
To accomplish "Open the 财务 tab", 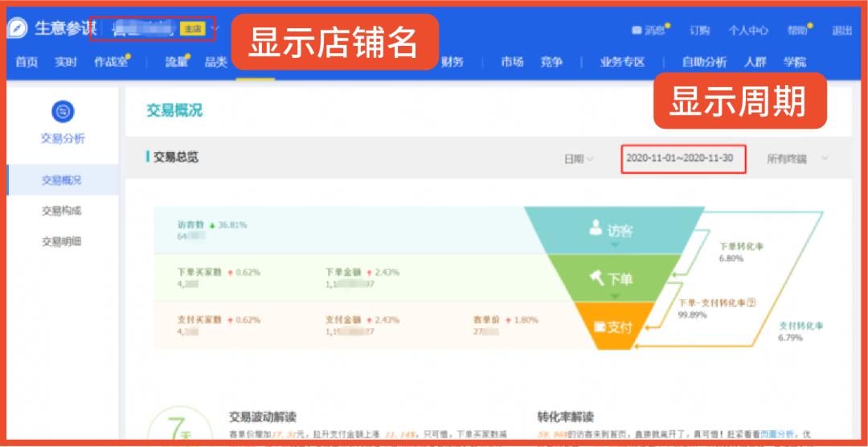I will click(452, 62).
